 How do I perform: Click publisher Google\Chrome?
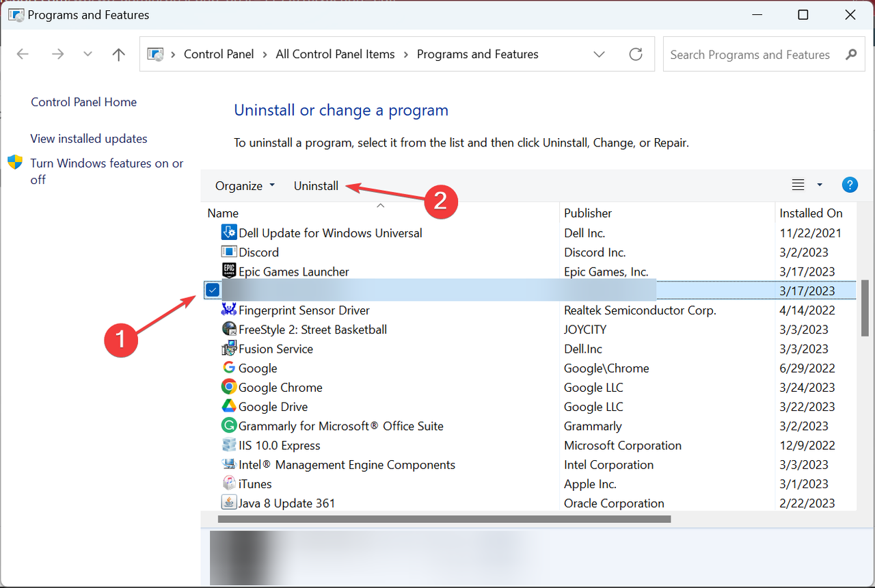tap(606, 368)
